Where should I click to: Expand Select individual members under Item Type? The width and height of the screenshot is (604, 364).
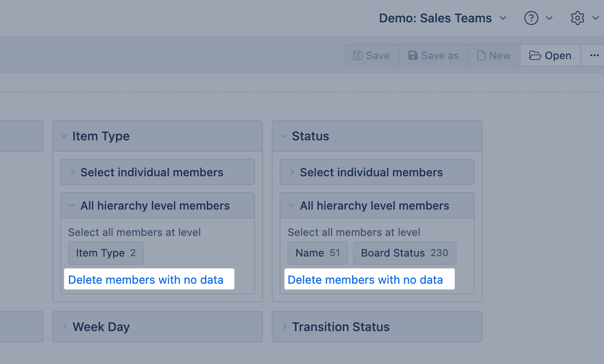pyautogui.click(x=151, y=172)
